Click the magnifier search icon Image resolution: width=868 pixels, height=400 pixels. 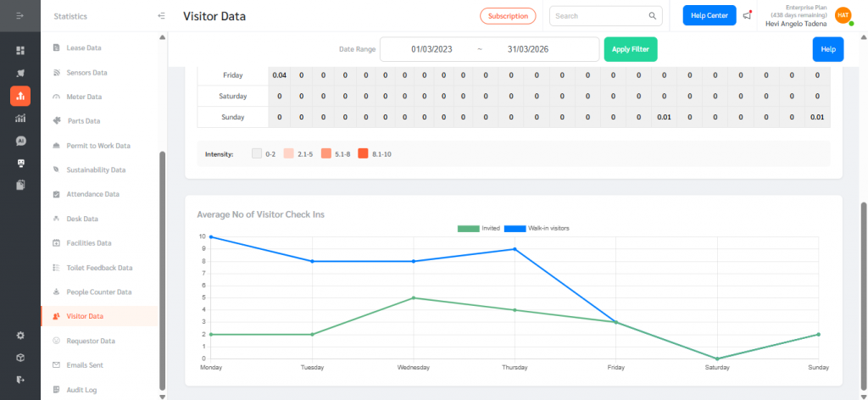tap(653, 16)
